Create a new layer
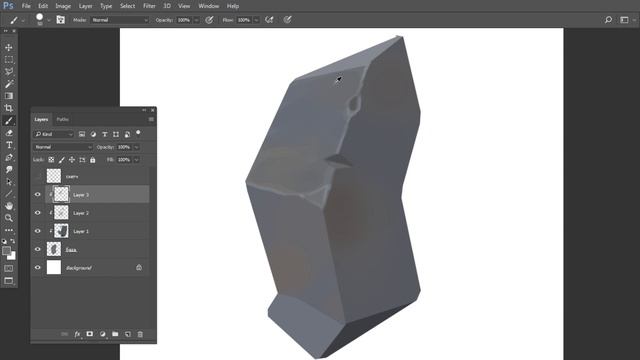Viewport: 640px width, 360px height. [x=128, y=334]
